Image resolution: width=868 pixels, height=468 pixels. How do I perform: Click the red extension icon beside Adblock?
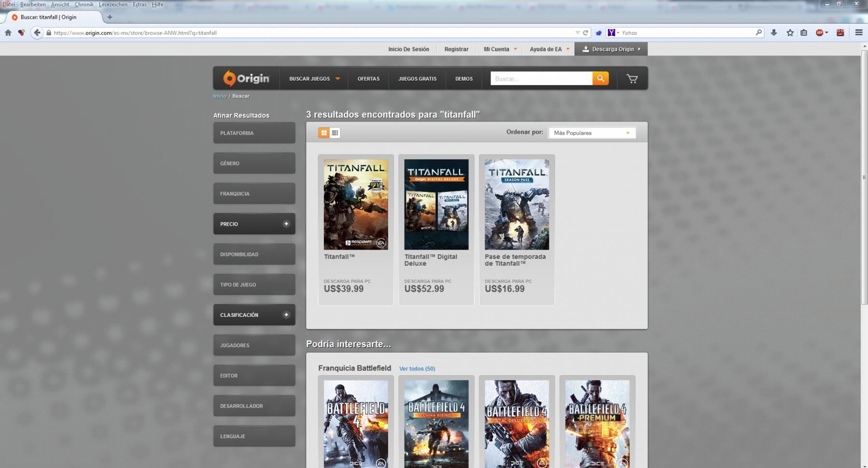coord(840,33)
